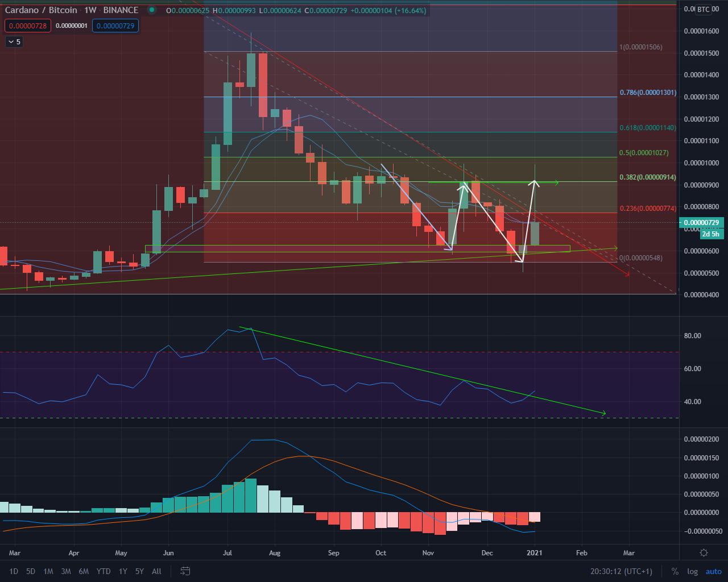This screenshot has height=582, width=728.
Task: Click the red sell price 0.00000728 button
Action: (28, 26)
